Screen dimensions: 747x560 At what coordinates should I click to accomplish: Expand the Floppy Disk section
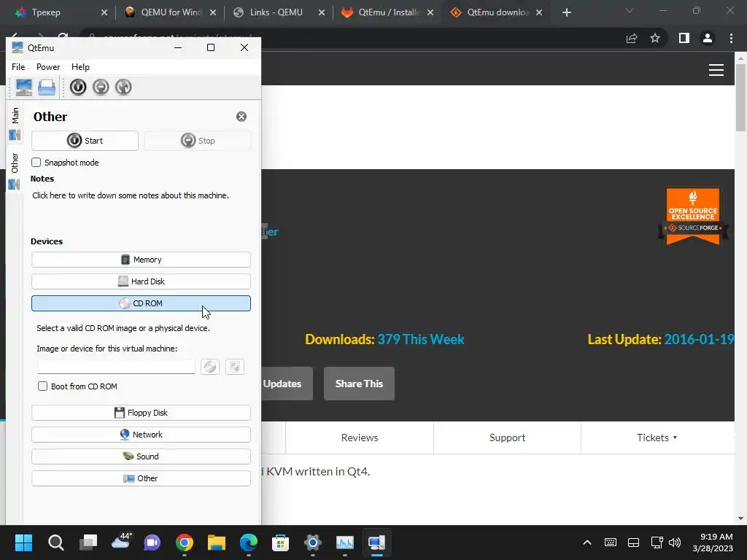[x=141, y=413]
